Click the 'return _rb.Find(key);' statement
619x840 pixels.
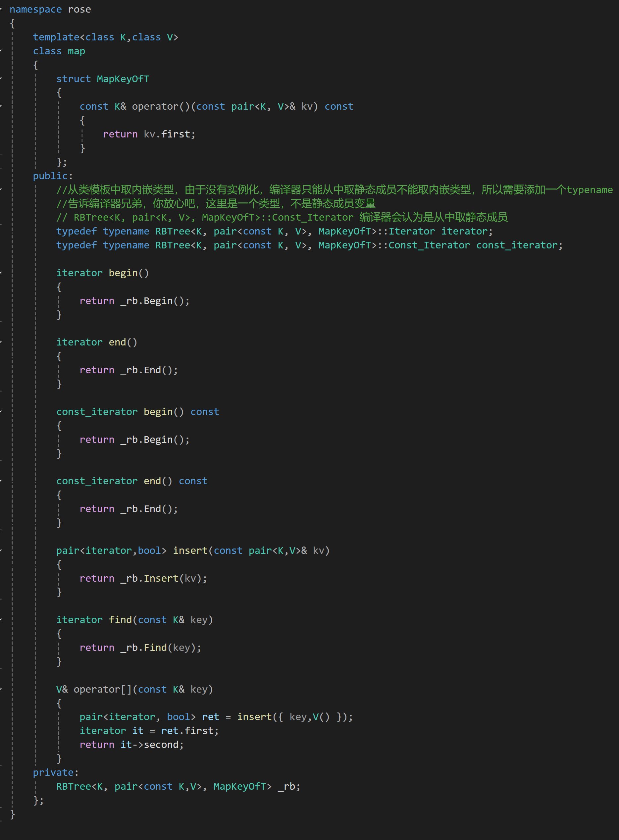click(x=140, y=648)
